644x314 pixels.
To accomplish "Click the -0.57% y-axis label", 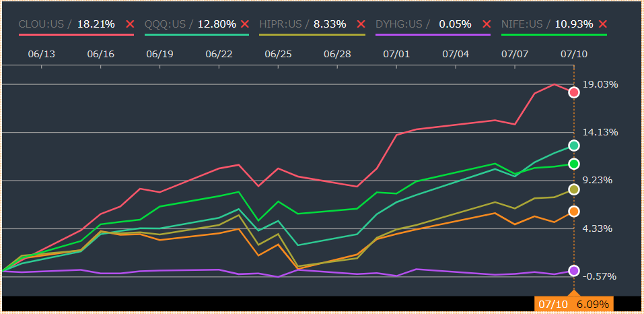I will coord(600,276).
